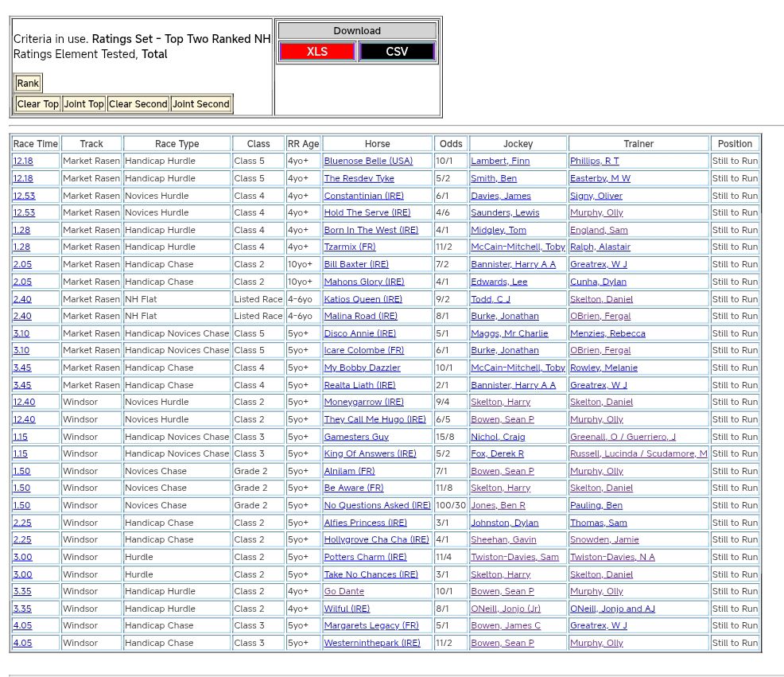Image resolution: width=784 pixels, height=677 pixels.
Task: Open the 2.40 race for Katios Queen
Action: click(22, 299)
